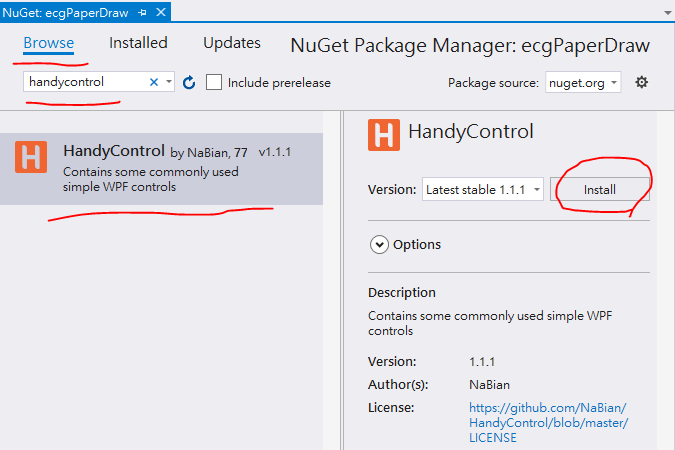Clear the search text with the X icon

pyautogui.click(x=154, y=82)
